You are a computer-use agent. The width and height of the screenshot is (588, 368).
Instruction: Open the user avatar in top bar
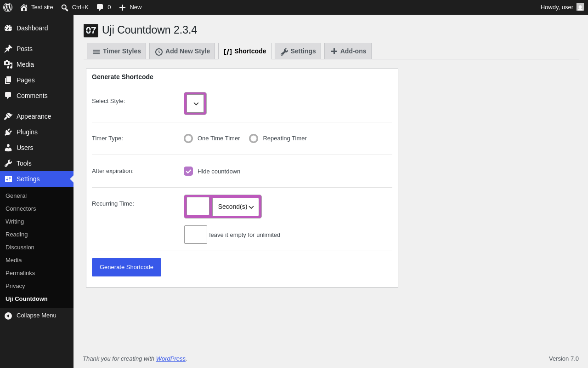[580, 7]
